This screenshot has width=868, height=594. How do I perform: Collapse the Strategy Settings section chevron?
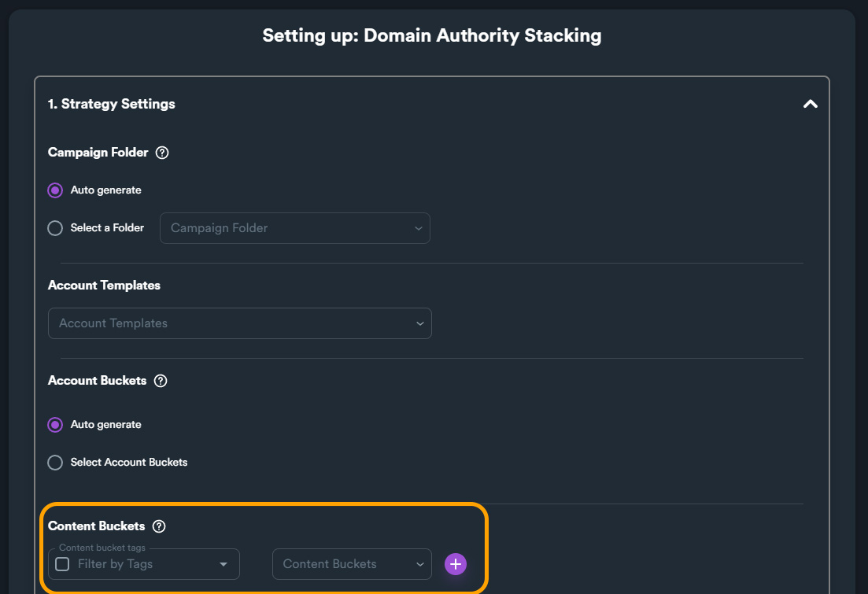(x=810, y=104)
